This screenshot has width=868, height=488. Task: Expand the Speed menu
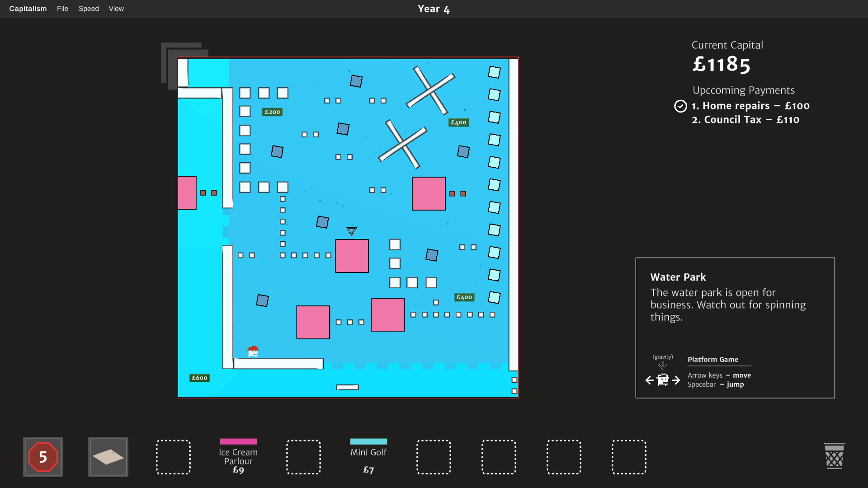pos(89,9)
